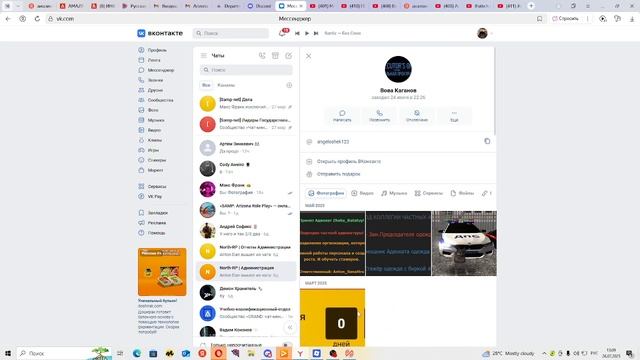This screenshot has width=640, height=360.
Task: Toggle the unread-only switch
Action: (287, 345)
